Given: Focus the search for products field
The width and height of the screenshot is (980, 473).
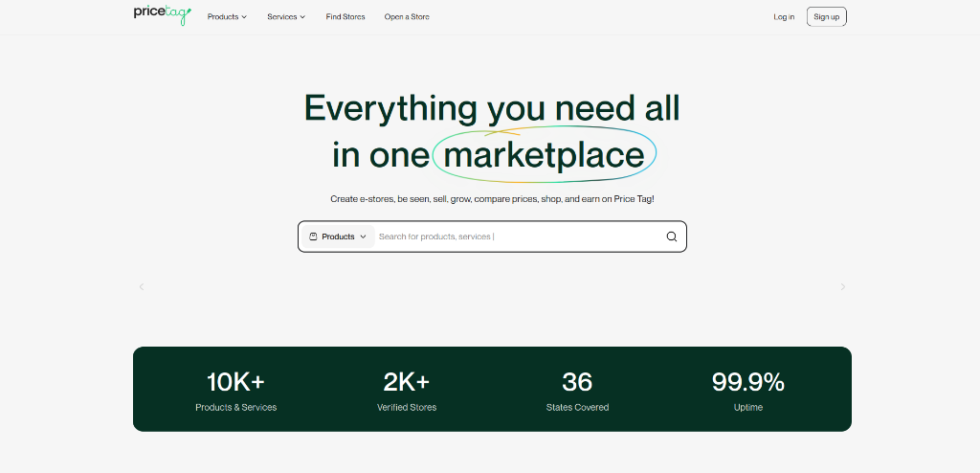Looking at the screenshot, I should pyautogui.click(x=519, y=236).
